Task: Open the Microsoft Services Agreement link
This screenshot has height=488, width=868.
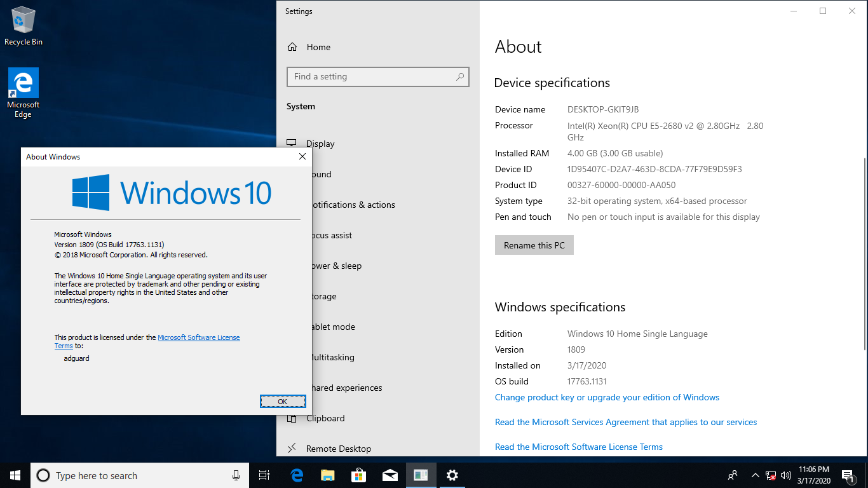Action: [626, 422]
